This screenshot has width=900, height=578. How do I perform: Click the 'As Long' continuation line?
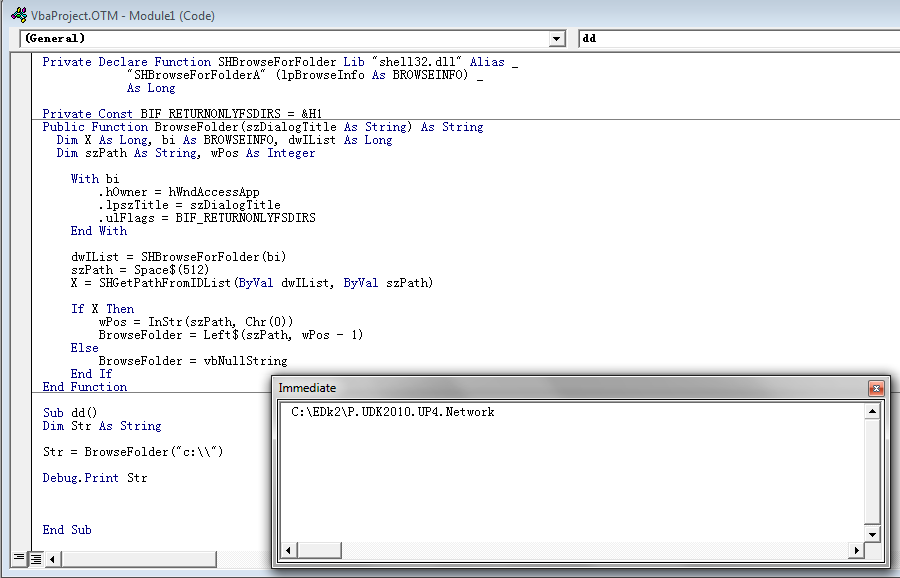[x=151, y=88]
